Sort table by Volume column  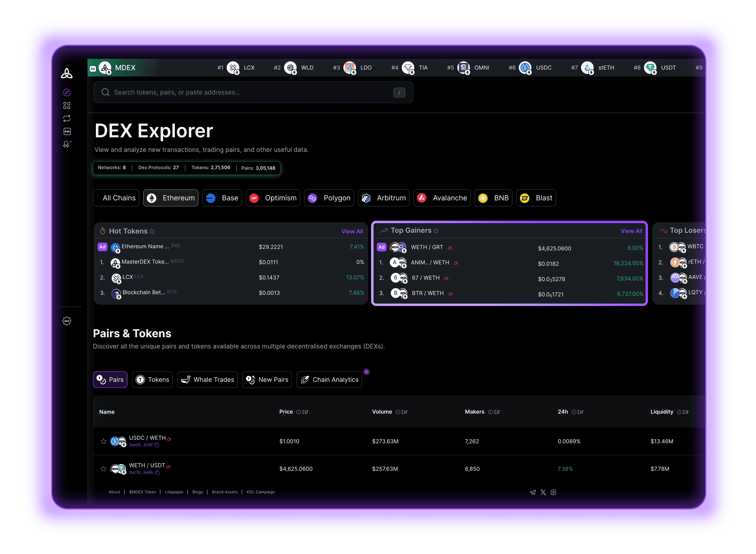click(404, 412)
